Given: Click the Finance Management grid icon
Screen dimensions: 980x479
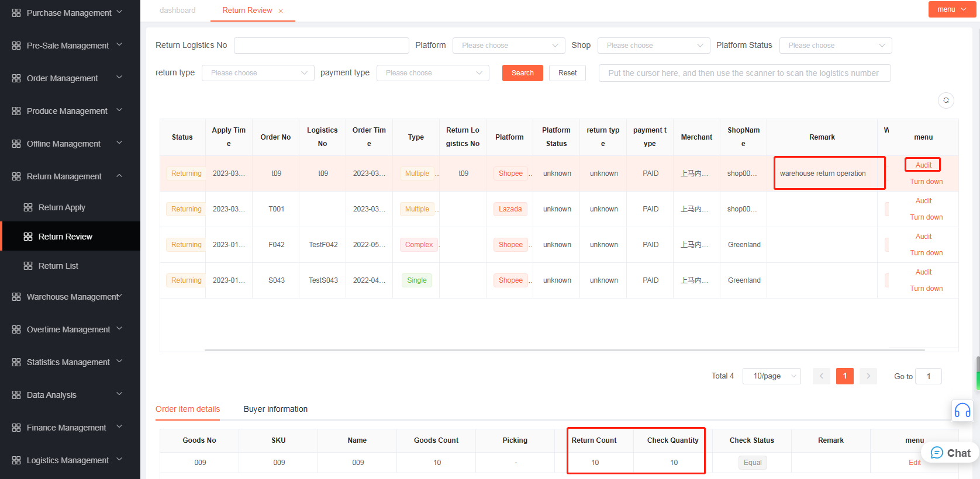Looking at the screenshot, I should pyautogui.click(x=16, y=428).
